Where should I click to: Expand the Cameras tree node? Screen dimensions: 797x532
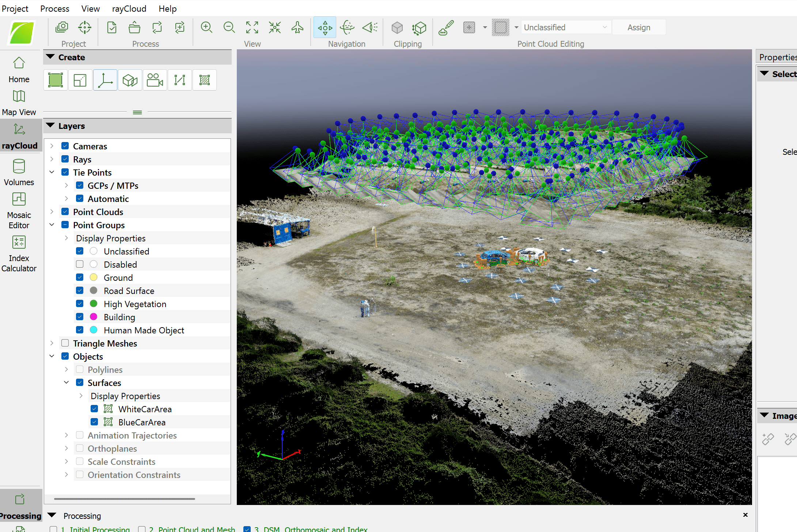click(x=52, y=146)
